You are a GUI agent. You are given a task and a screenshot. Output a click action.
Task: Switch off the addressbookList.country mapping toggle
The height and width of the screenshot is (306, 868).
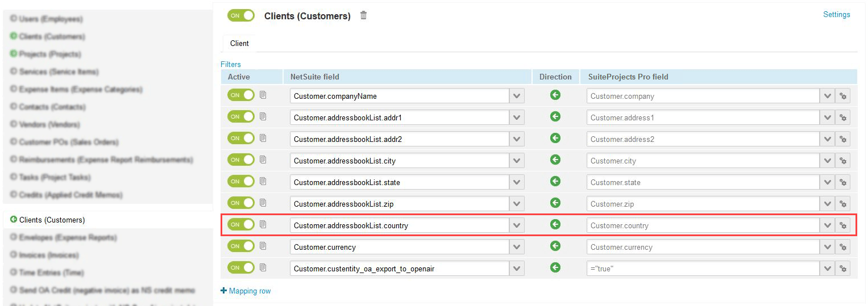240,224
